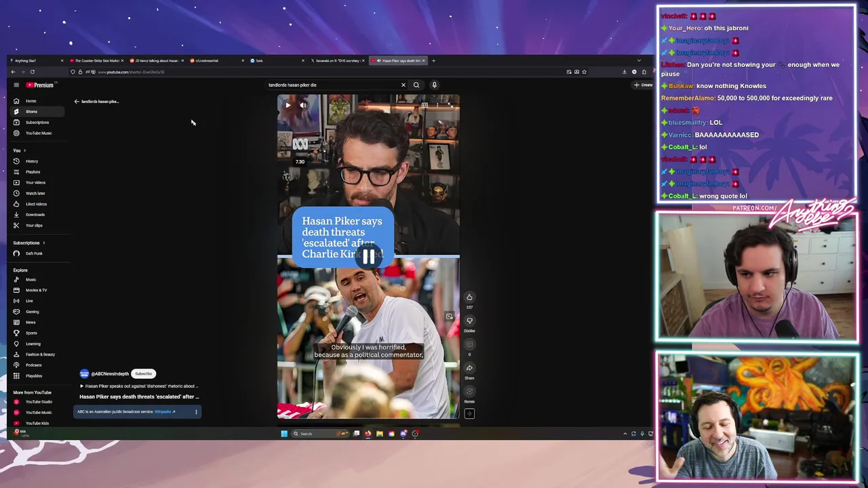
Task: Click the search magnifier button
Action: 416,85
